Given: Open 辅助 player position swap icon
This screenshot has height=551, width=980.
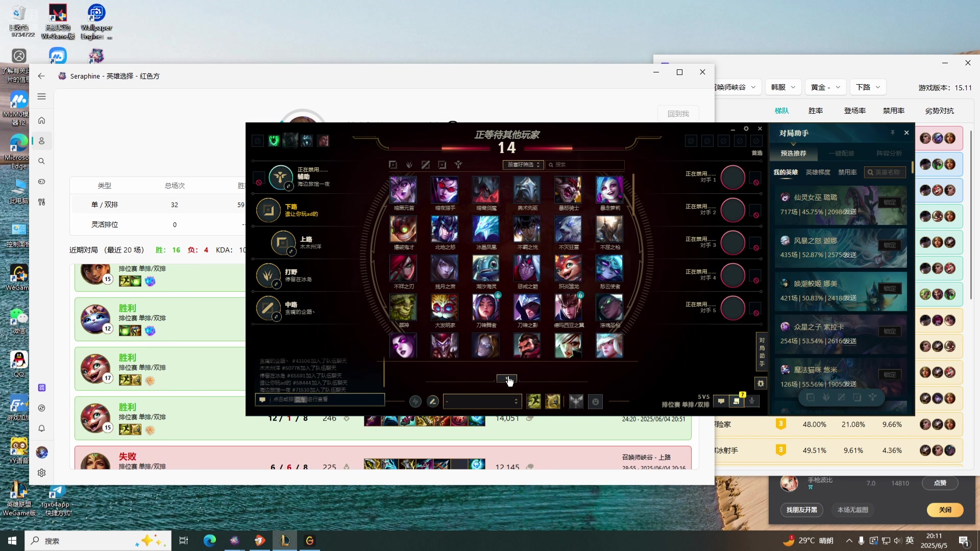Looking at the screenshot, I should point(289,186).
